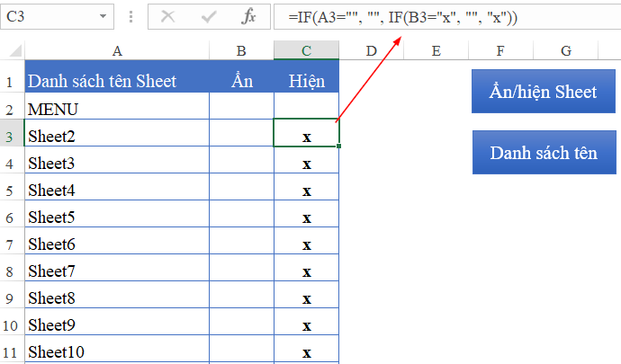The height and width of the screenshot is (364, 621).
Task: Select row 5 header
Action: pyautogui.click(x=11, y=191)
